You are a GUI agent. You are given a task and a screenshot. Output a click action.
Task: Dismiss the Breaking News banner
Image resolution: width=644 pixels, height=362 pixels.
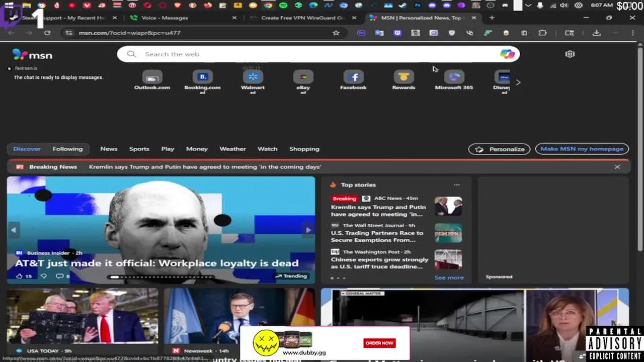tap(617, 167)
